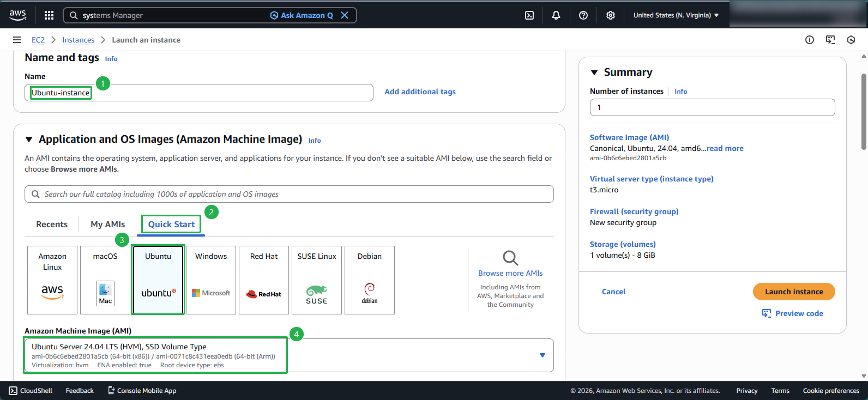Click the Launch instance button
Image resolution: width=868 pixels, height=400 pixels.
click(x=794, y=292)
